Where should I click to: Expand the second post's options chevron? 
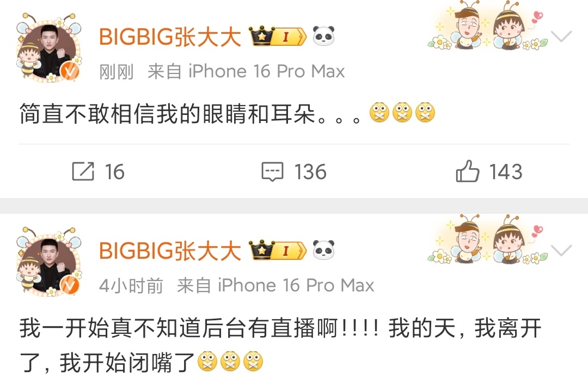pyautogui.click(x=561, y=250)
